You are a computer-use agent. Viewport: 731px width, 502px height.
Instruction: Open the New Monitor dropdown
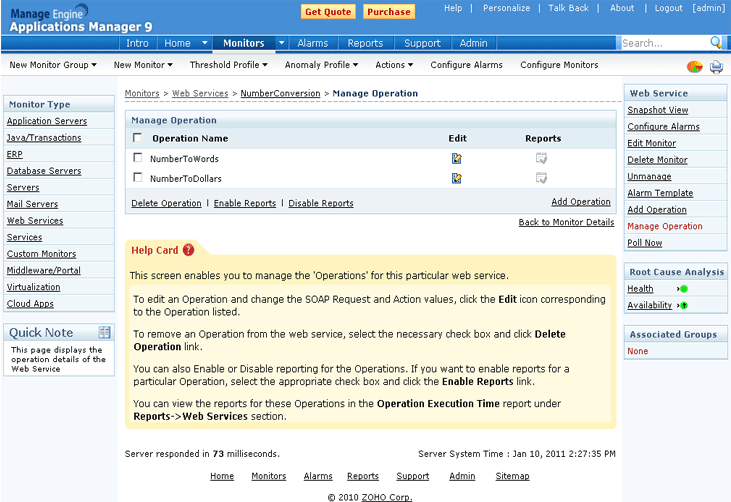[143, 65]
